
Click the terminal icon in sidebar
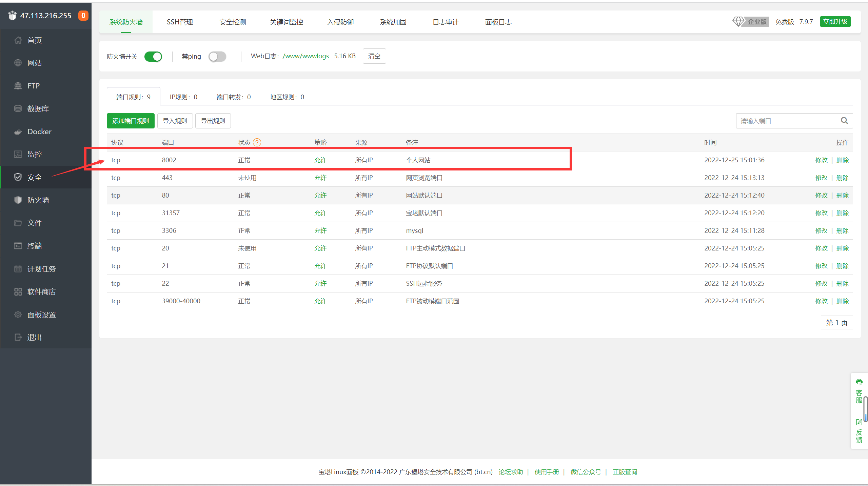tap(18, 246)
